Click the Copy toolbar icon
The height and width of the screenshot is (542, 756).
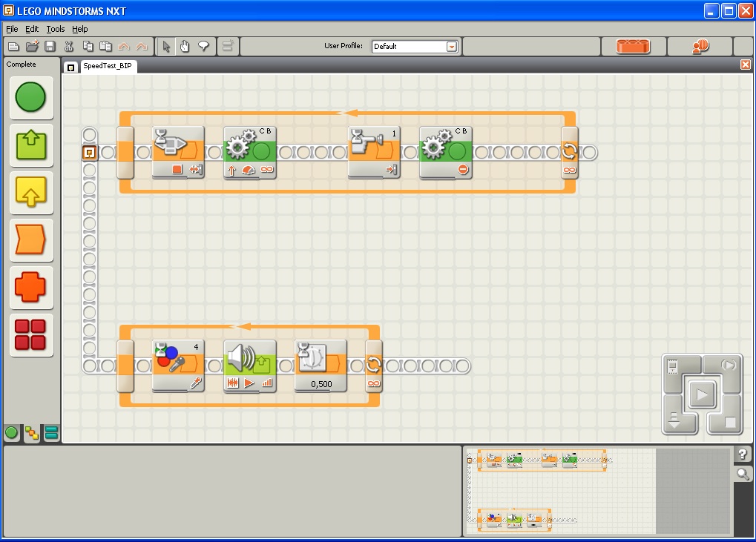tap(88, 46)
